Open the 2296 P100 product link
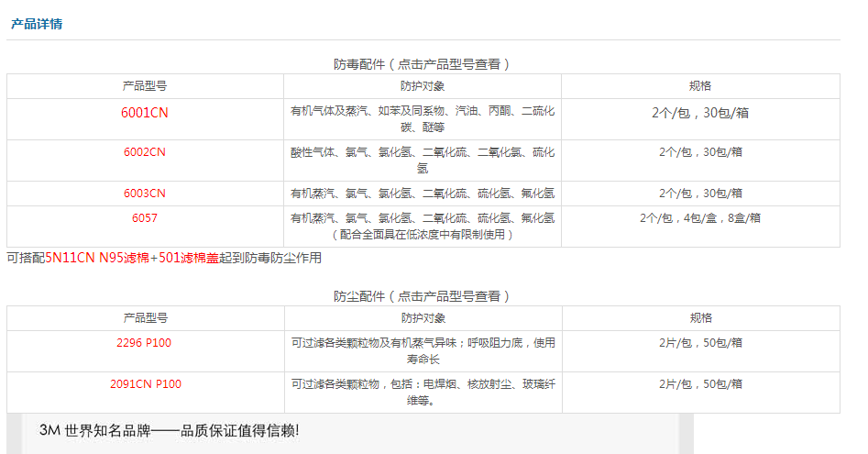Image resolution: width=868 pixels, height=454 pixels. point(144,343)
